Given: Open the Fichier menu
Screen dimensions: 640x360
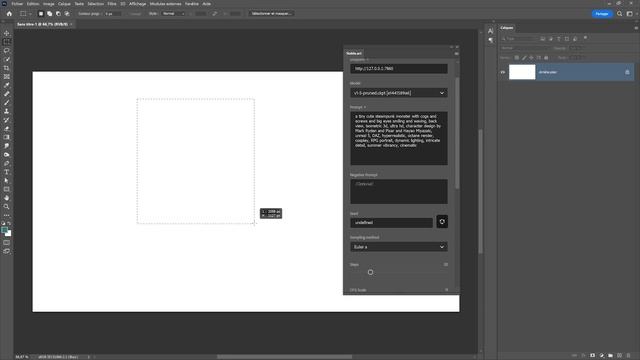Looking at the screenshot, I should 17,4.
